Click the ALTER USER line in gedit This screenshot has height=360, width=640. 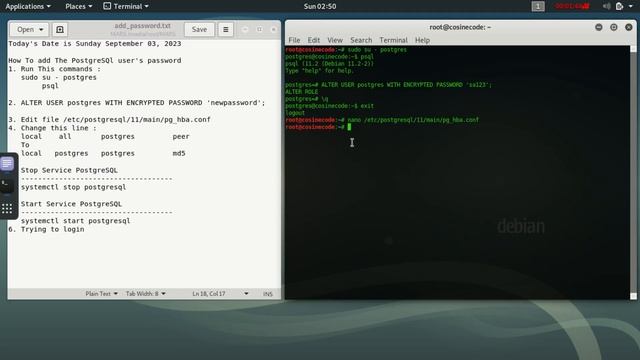click(x=137, y=103)
